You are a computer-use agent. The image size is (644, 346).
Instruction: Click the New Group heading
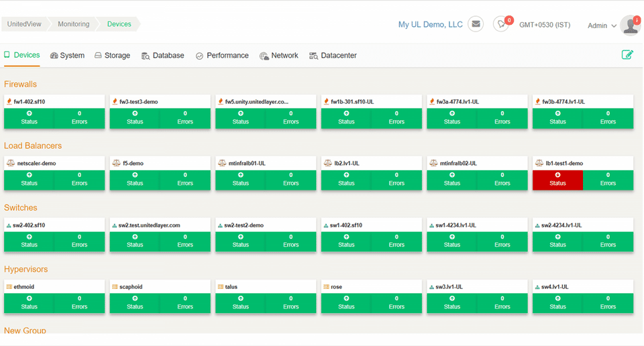(25, 330)
